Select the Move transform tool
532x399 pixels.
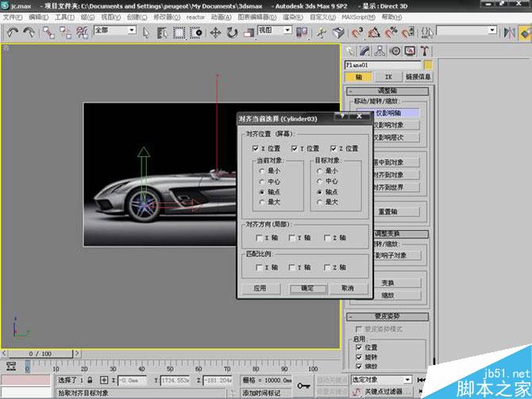216,33
